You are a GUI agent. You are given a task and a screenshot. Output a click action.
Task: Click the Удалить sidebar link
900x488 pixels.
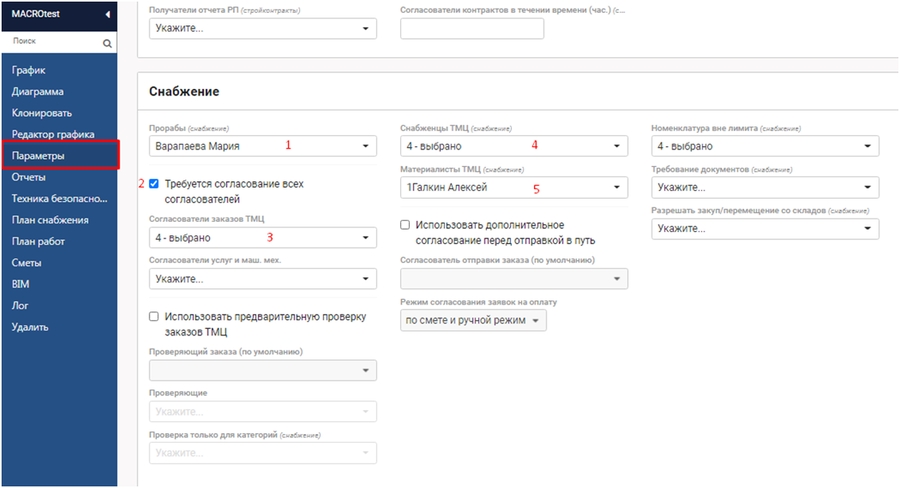30,327
